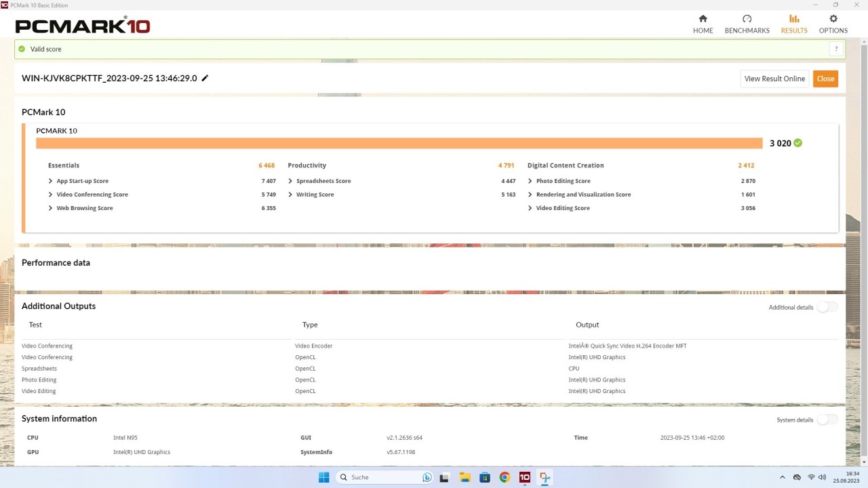The image size is (868, 488).
Task: Click the Time value 2023-09-25 13:46 +02:00
Action: 692,438
